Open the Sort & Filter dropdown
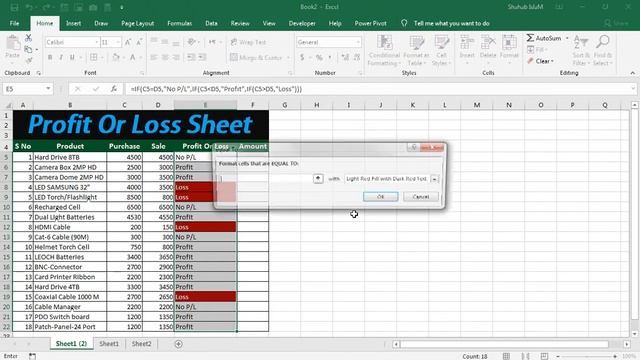 (581, 51)
